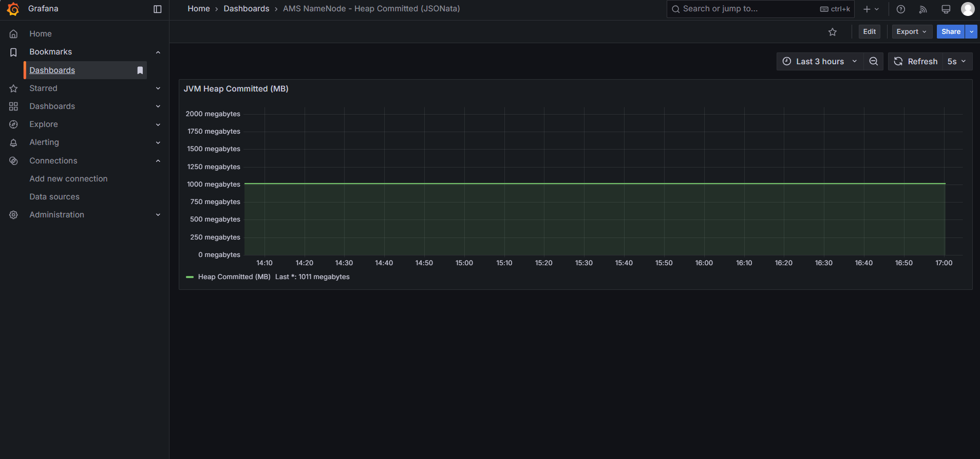Toggle the dock menu sidebar icon
Image resolution: width=980 pixels, height=459 pixels.
[158, 9]
